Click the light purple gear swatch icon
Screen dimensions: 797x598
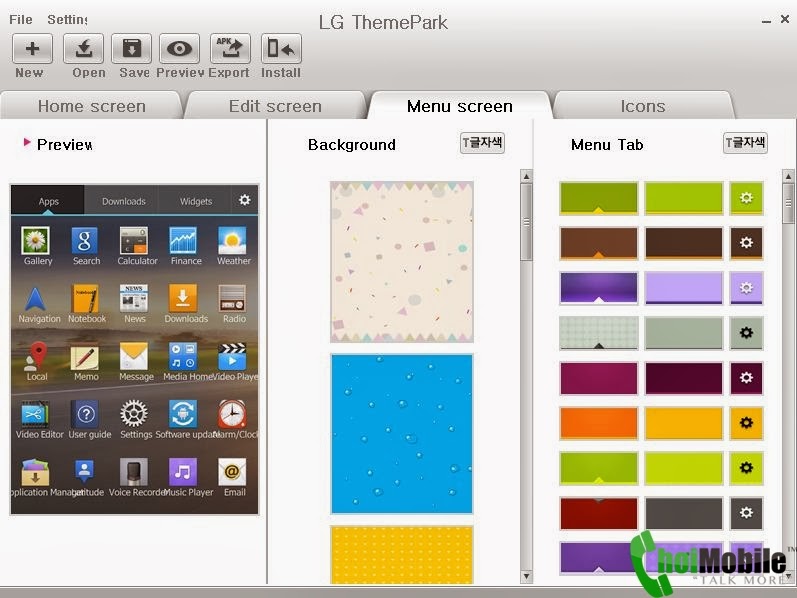coord(746,288)
